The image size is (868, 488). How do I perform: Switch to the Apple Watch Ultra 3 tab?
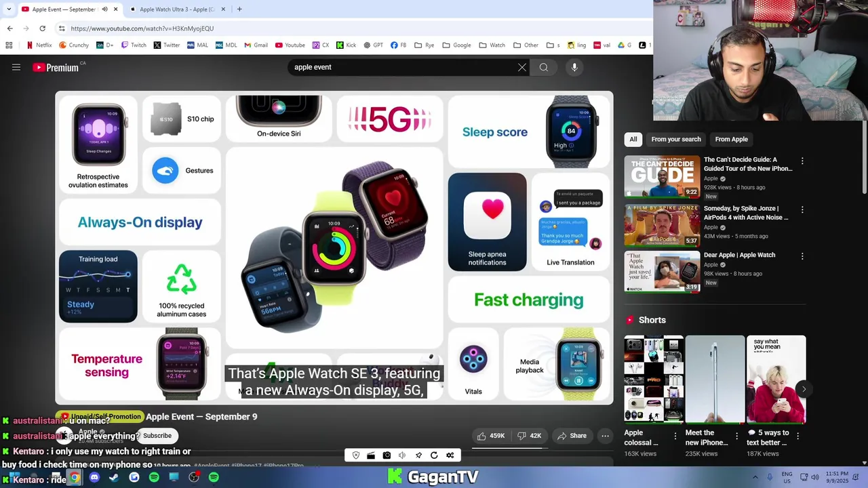pos(178,9)
